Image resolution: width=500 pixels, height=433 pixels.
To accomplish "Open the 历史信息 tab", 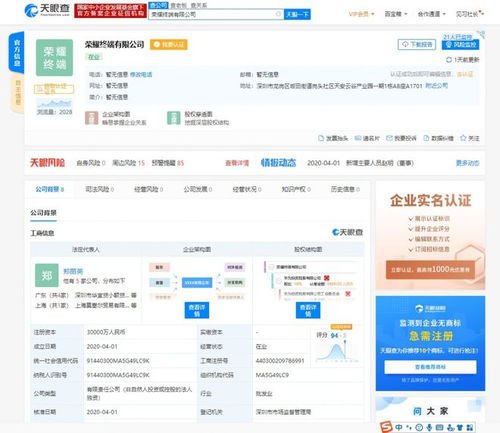I will pyautogui.click(x=345, y=189).
